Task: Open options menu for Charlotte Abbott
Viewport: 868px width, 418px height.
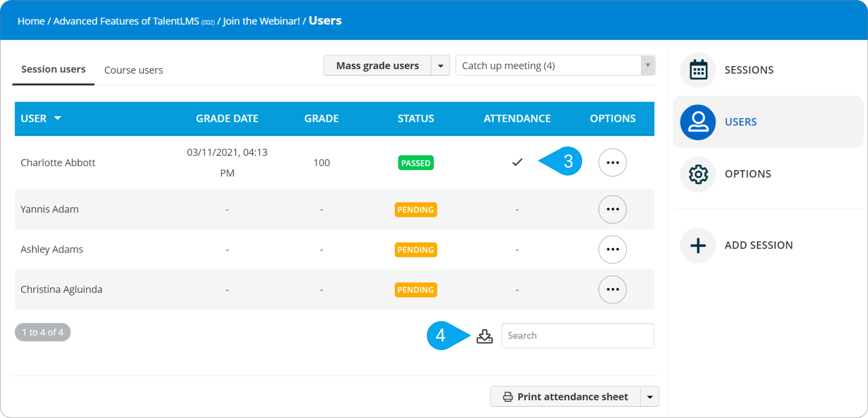Action: (x=613, y=163)
